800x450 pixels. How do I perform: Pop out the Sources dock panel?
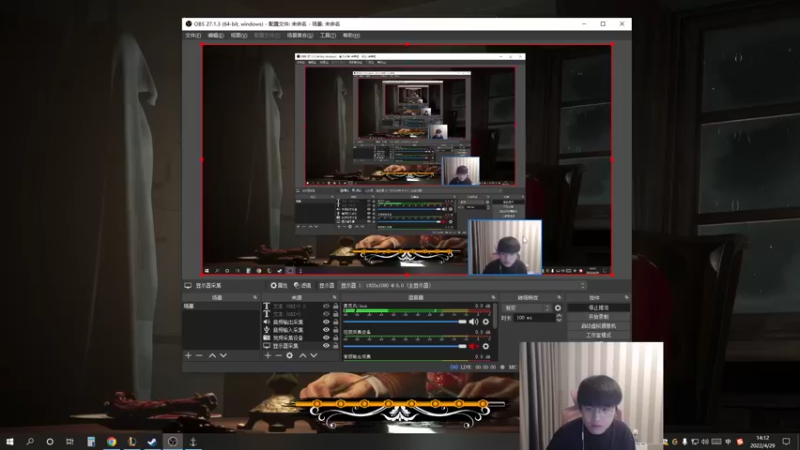tap(335, 297)
